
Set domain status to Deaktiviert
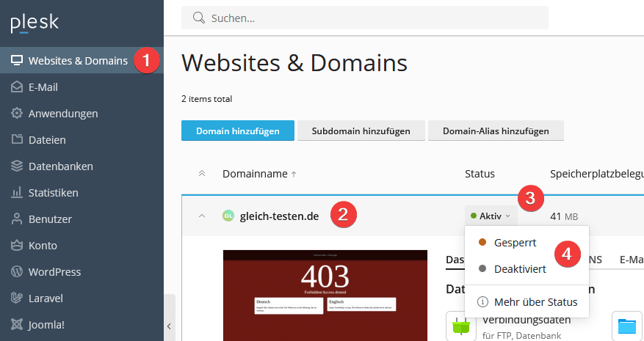tap(520, 269)
